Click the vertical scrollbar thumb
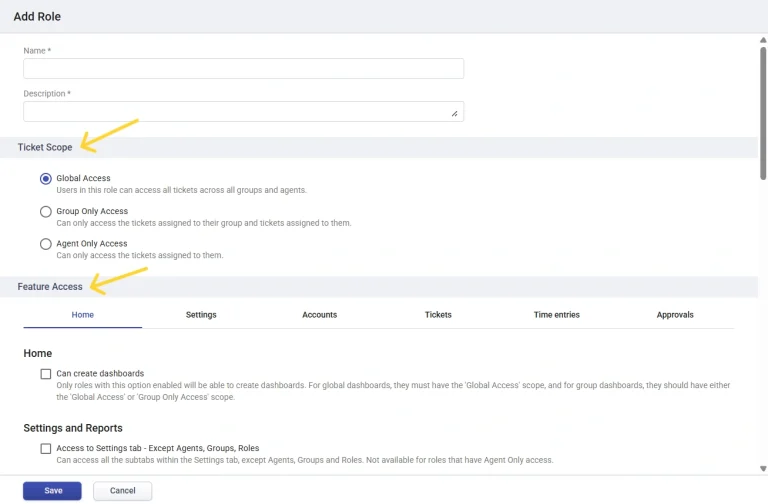Image resolution: width=768 pixels, height=504 pixels. pyautogui.click(x=762, y=110)
